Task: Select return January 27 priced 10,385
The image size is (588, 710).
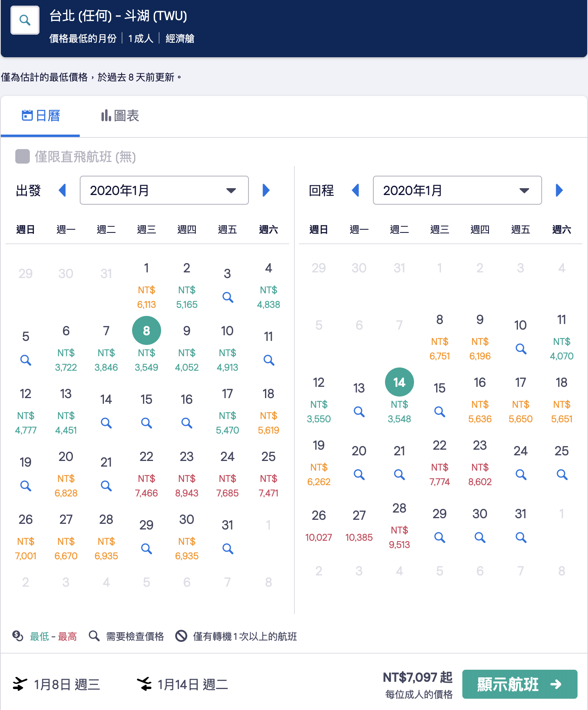Action: 359,526
